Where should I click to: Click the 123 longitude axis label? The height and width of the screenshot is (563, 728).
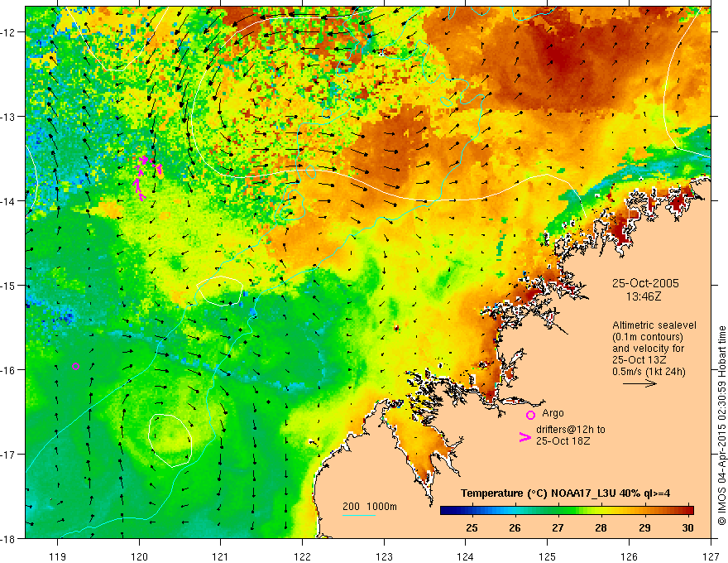click(384, 556)
